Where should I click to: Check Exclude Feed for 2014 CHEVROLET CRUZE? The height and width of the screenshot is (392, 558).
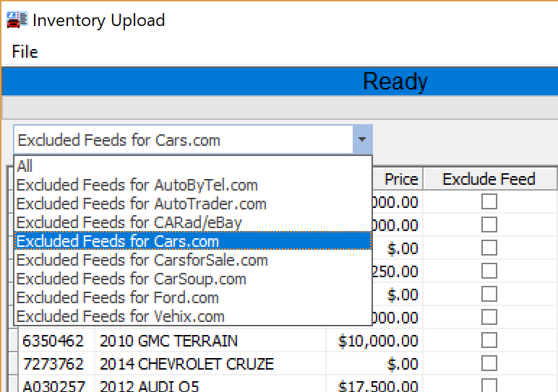[489, 363]
